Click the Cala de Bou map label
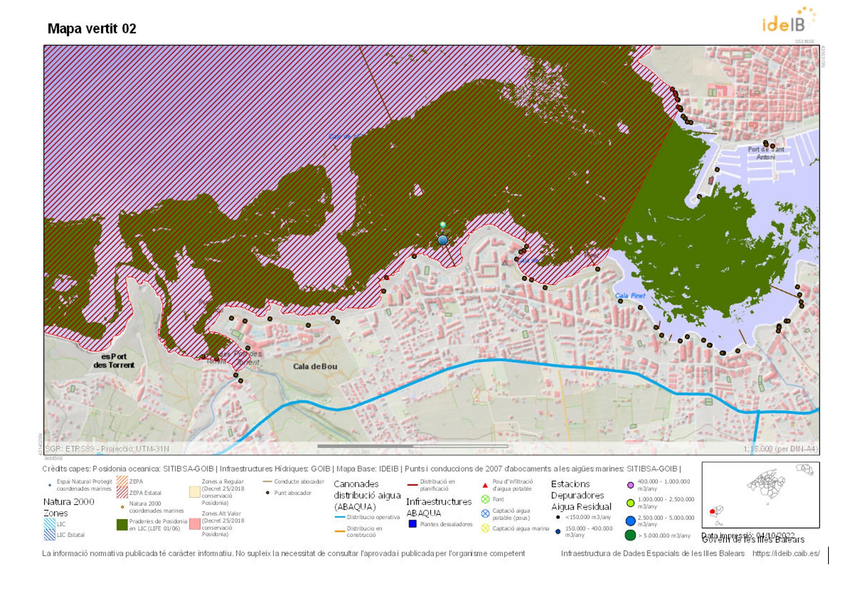Viewport: 868px width, 595px height. click(315, 367)
